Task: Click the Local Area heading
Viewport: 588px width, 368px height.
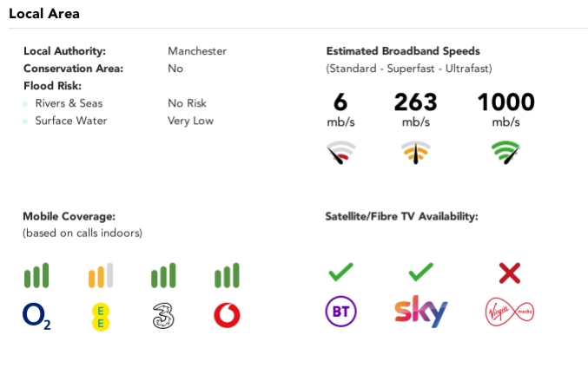Action: pos(45,14)
